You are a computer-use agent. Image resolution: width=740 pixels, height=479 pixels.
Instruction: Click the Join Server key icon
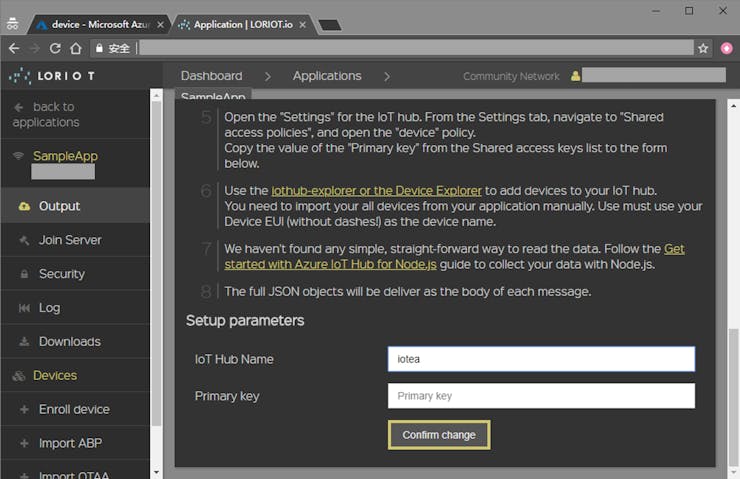[x=24, y=240]
